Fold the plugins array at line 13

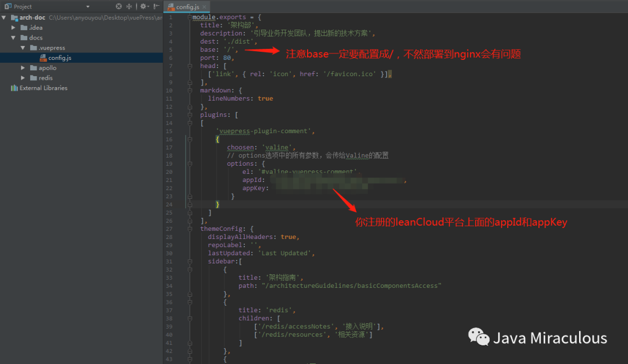(x=190, y=115)
